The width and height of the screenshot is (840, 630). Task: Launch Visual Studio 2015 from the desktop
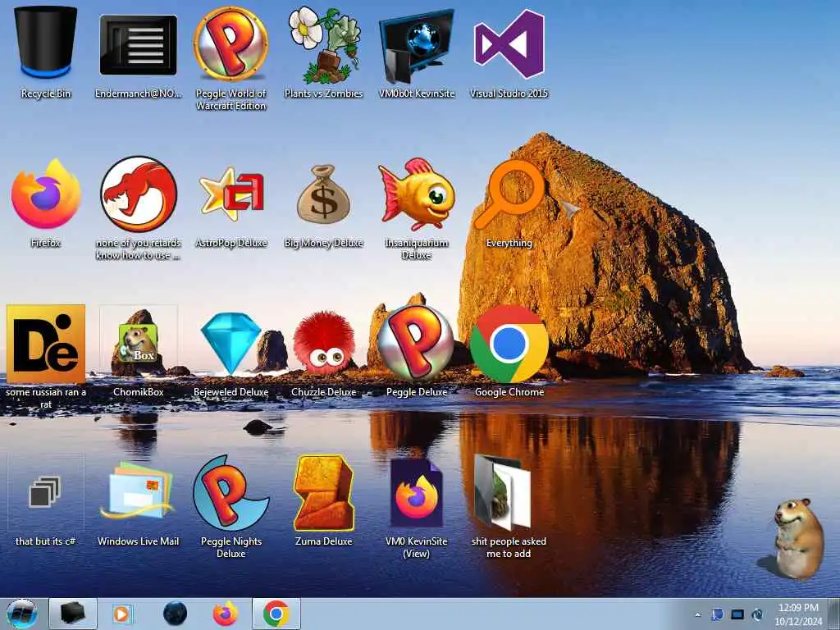point(509,52)
